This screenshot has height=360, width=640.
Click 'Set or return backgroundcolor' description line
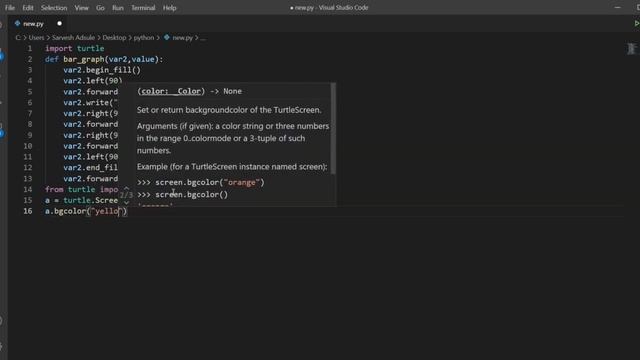229,110
